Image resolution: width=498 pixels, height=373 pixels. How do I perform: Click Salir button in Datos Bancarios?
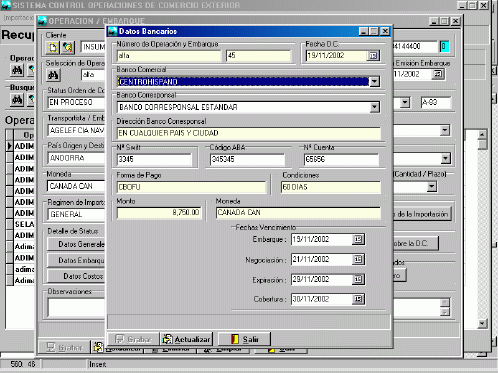tap(244, 339)
